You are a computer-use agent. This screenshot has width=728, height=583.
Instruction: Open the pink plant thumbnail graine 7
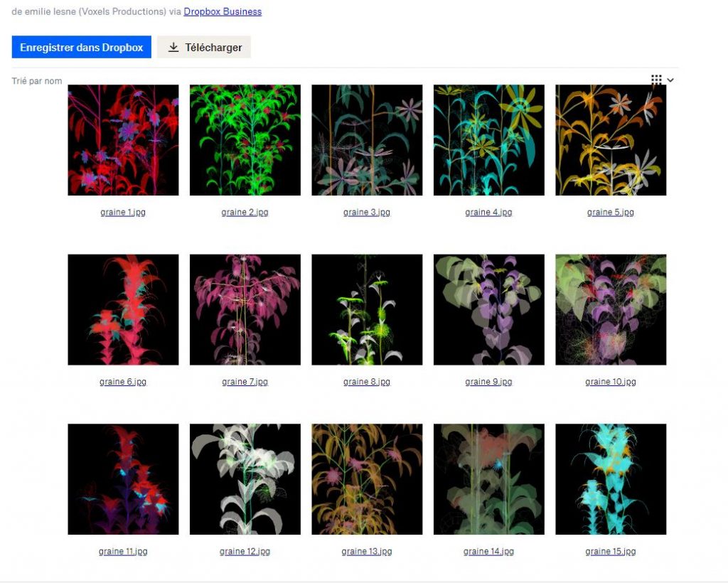tap(245, 310)
